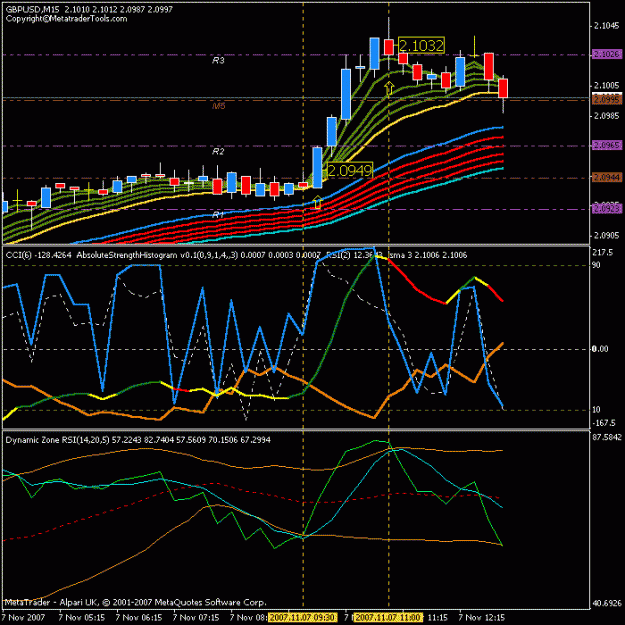The image size is (625, 625).
Task: Click the CCI(6) -128.4264 indicator label
Action: (x=39, y=255)
